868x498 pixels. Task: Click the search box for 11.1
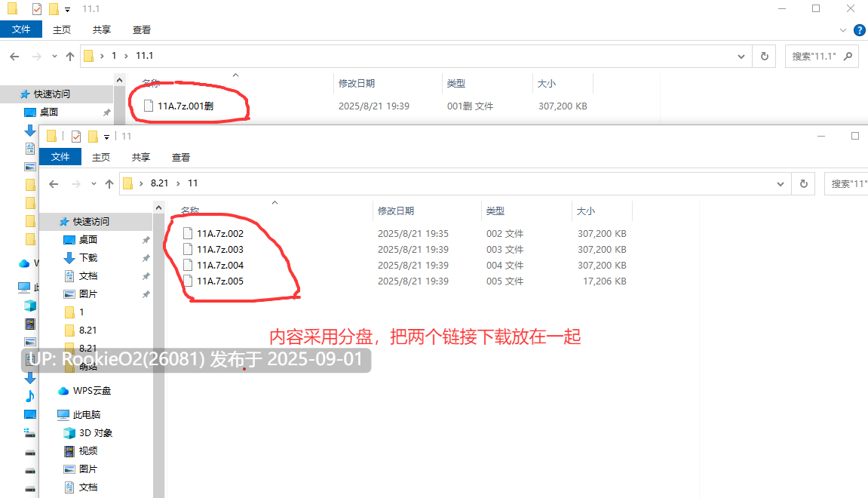(x=822, y=56)
